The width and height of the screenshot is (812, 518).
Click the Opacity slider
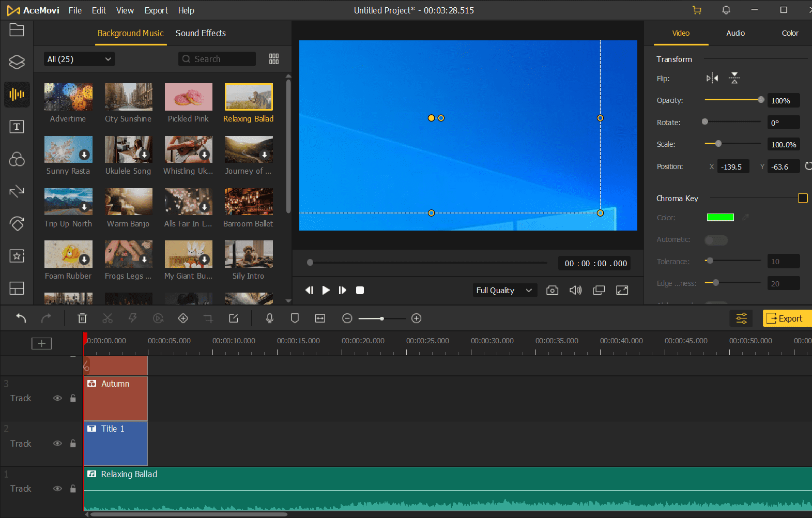tap(733, 100)
